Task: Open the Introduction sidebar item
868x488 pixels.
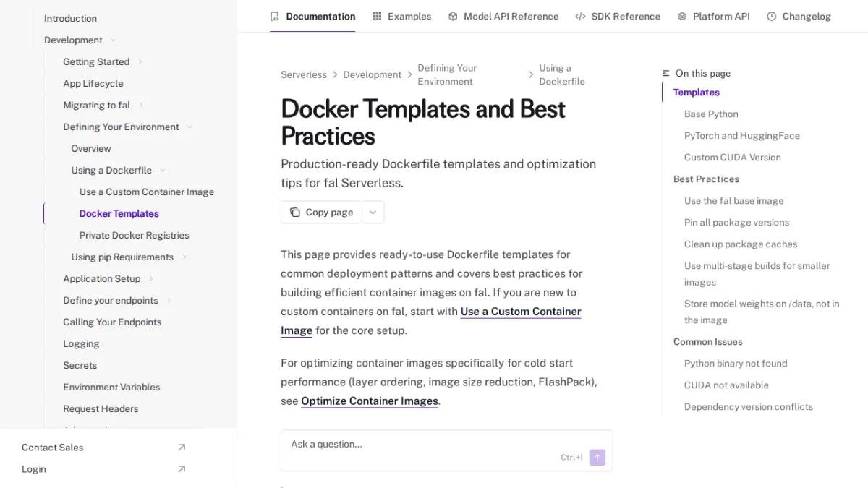Action: click(70, 19)
